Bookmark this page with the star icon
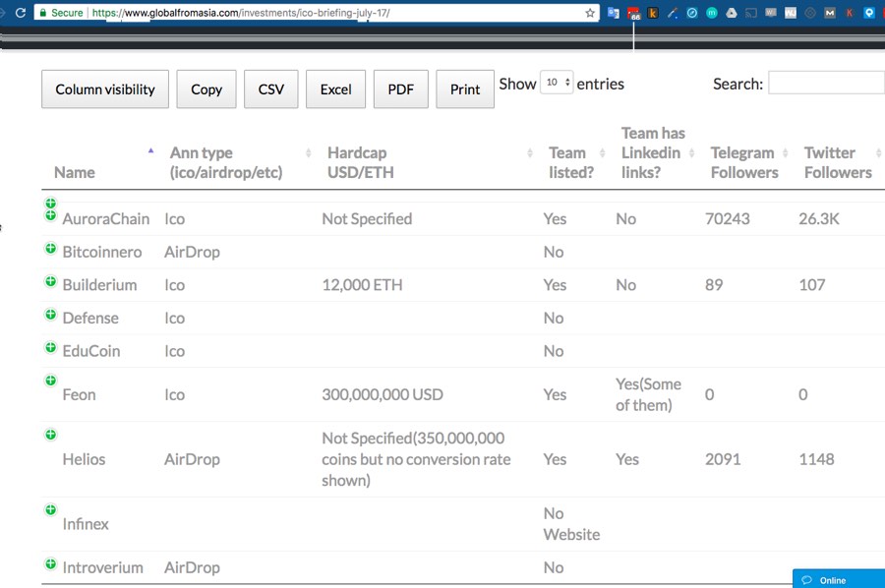This screenshot has height=588, width=885. click(590, 13)
